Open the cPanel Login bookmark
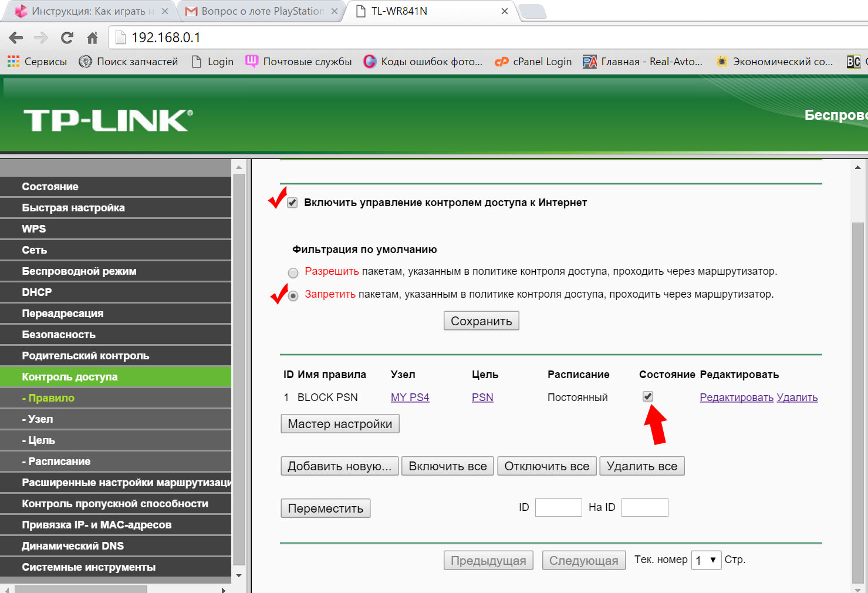 (533, 62)
